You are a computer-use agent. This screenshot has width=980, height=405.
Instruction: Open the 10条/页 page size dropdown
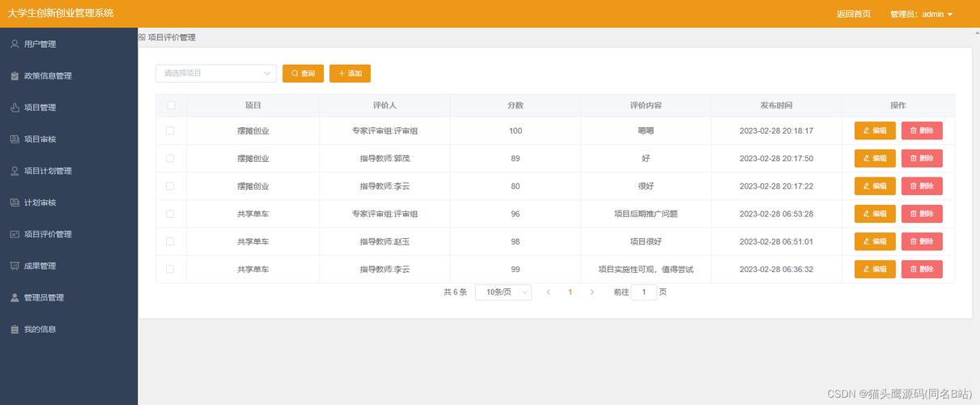pyautogui.click(x=503, y=292)
